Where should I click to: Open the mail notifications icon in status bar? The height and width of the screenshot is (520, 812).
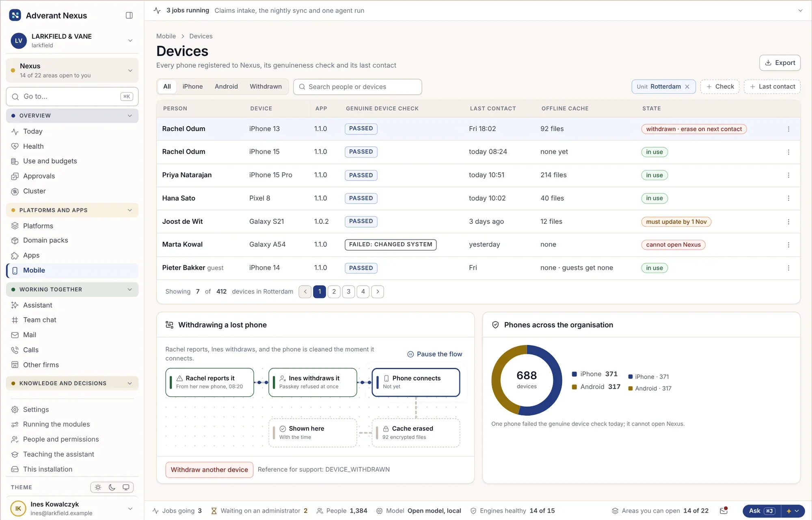723,511
